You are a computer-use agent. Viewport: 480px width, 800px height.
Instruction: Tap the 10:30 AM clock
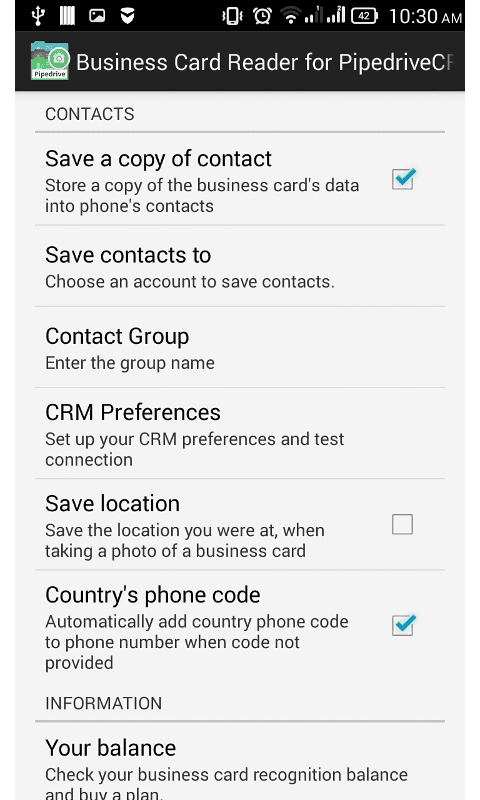click(425, 16)
